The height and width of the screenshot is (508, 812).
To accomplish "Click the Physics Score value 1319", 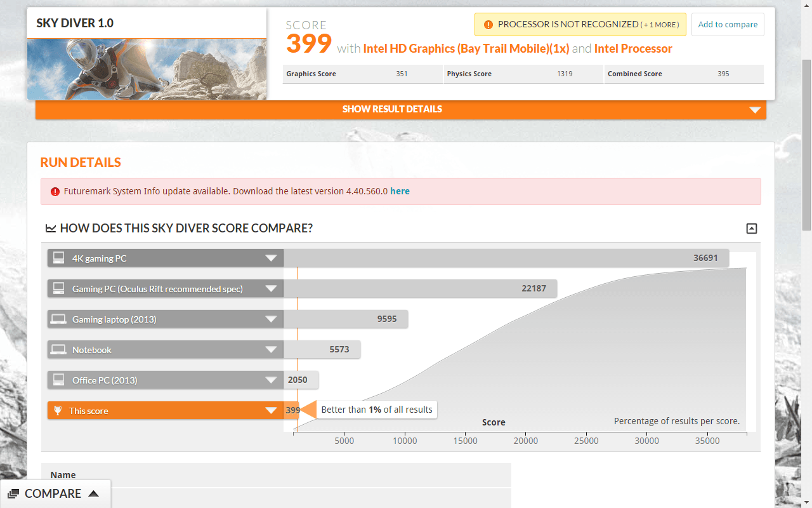I will 565,74.
